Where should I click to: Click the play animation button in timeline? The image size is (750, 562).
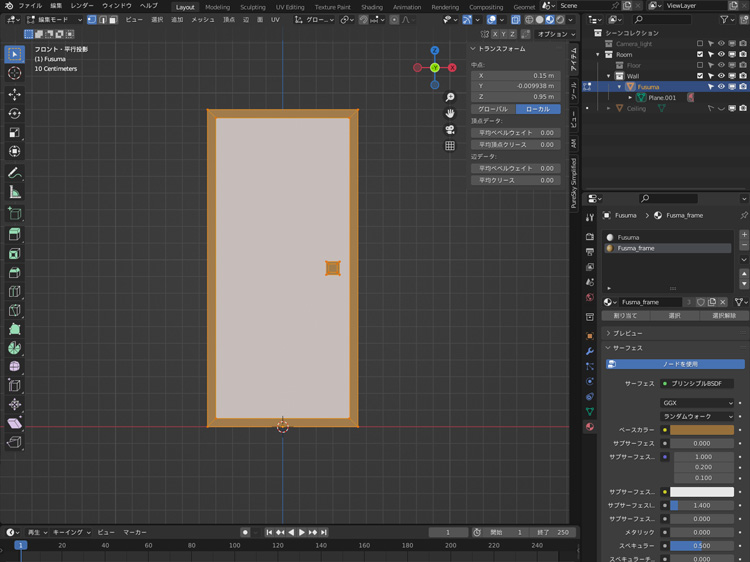coord(301,533)
